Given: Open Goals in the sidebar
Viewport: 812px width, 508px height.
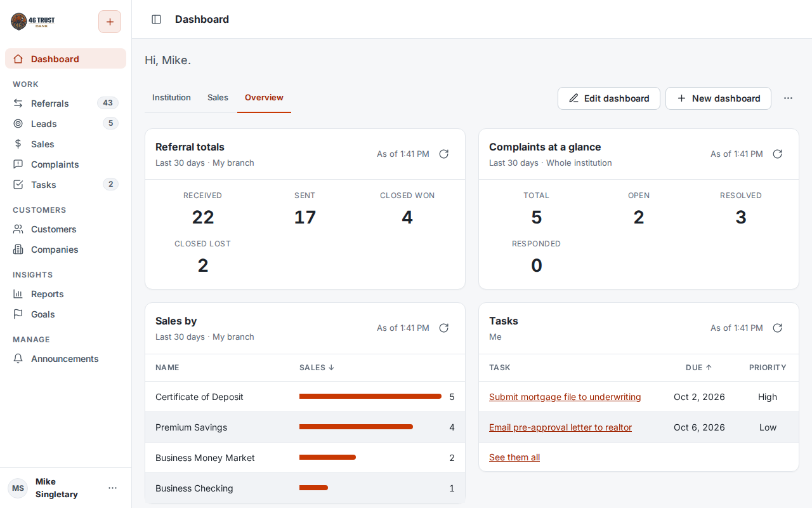Looking at the screenshot, I should (x=65, y=314).
